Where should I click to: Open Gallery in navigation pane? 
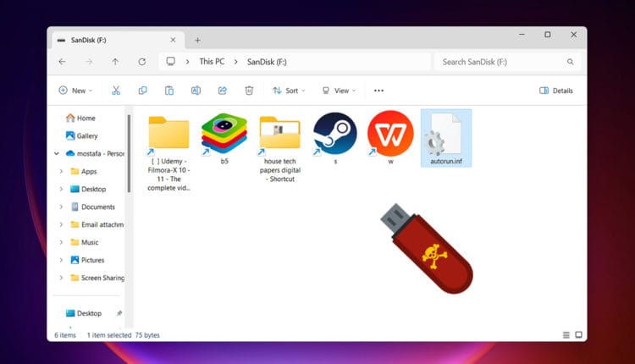pyautogui.click(x=82, y=135)
